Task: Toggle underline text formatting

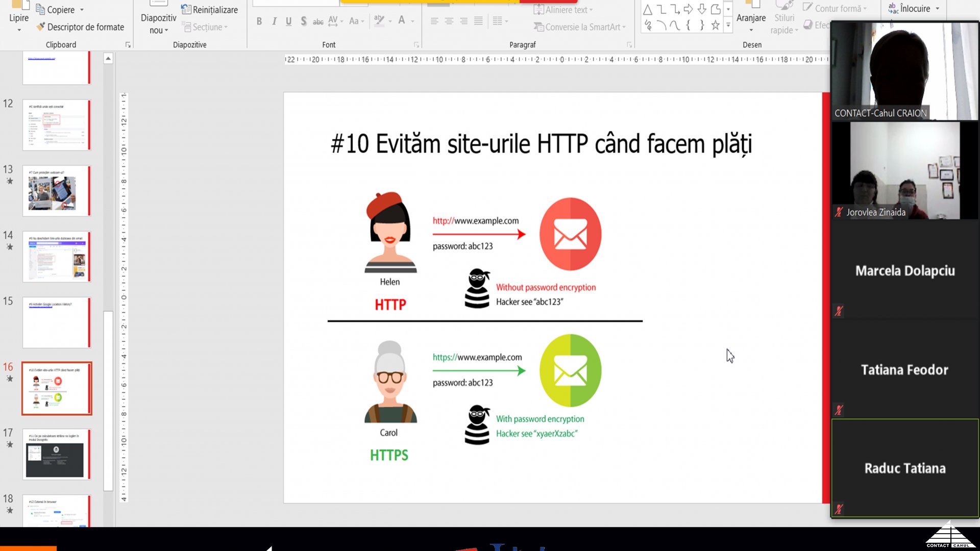Action: tap(288, 21)
